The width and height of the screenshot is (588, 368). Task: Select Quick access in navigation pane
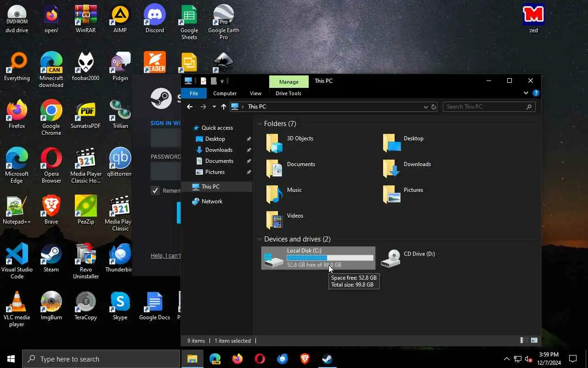(217, 128)
